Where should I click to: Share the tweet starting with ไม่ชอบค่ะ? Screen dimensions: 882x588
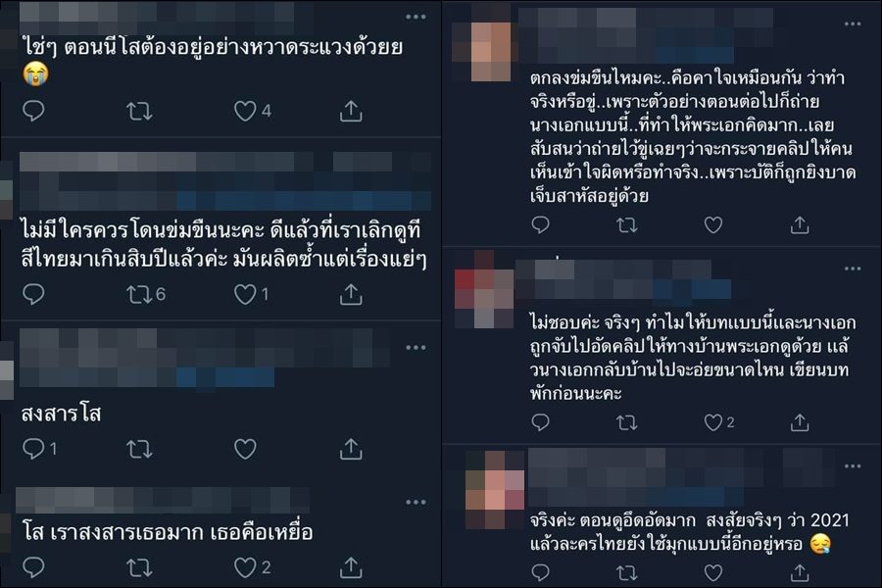click(800, 422)
